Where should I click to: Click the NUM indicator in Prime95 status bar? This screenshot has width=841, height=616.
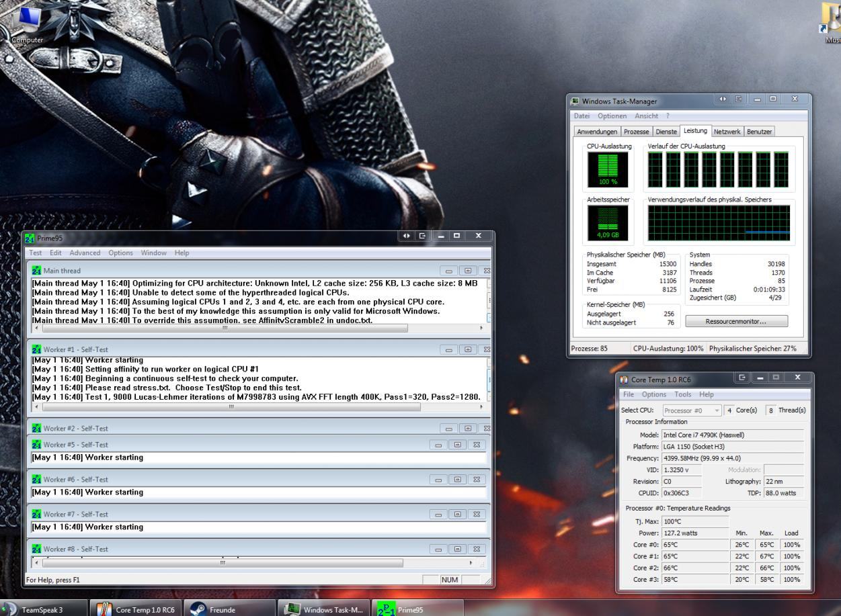coord(450,580)
